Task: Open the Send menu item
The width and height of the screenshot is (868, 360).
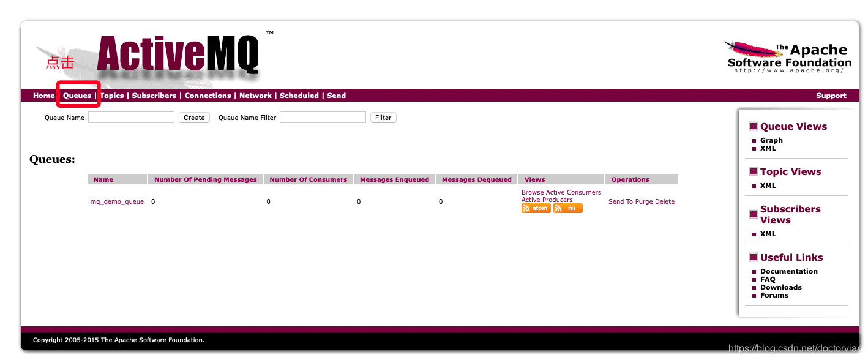Action: [337, 96]
